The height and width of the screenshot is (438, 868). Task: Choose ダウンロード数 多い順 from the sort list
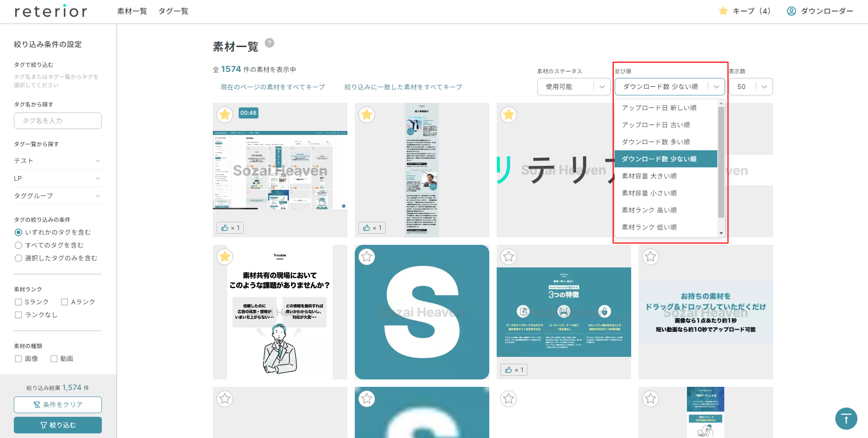tap(666, 142)
